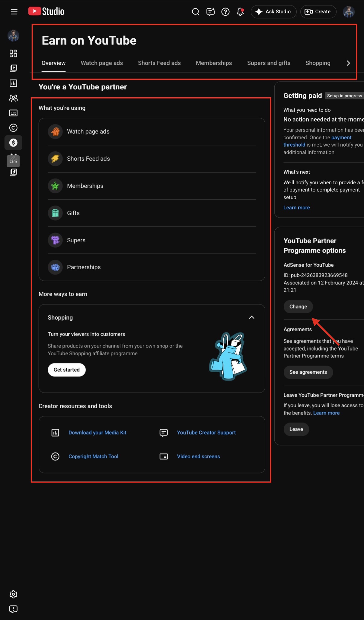
Task: Open Copyright icon in sidebar
Action: tap(13, 128)
